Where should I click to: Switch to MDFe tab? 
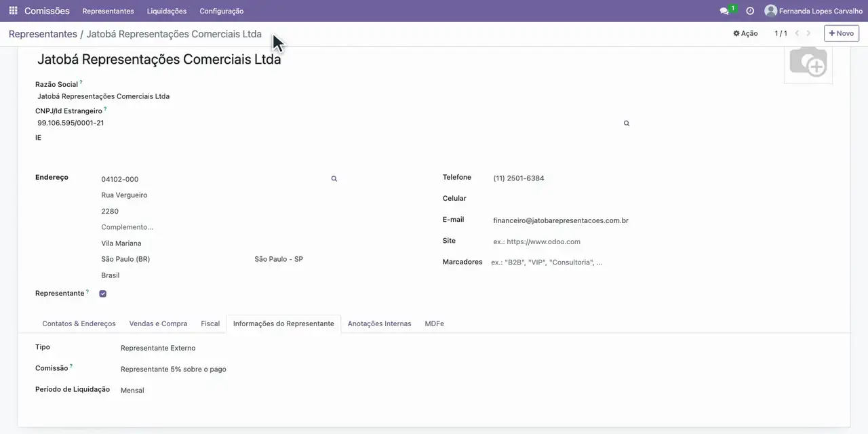point(434,323)
